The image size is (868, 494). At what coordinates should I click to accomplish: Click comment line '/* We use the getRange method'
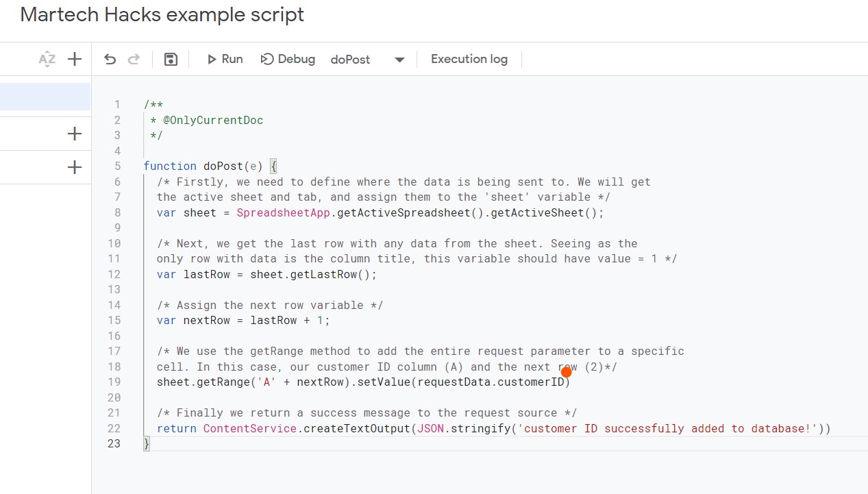pyautogui.click(x=420, y=351)
